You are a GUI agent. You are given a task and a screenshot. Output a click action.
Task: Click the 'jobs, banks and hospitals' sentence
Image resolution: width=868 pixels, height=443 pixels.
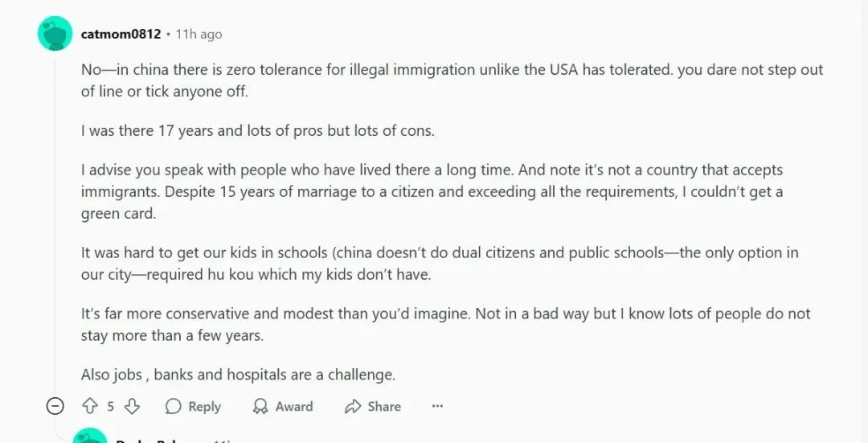point(238,374)
